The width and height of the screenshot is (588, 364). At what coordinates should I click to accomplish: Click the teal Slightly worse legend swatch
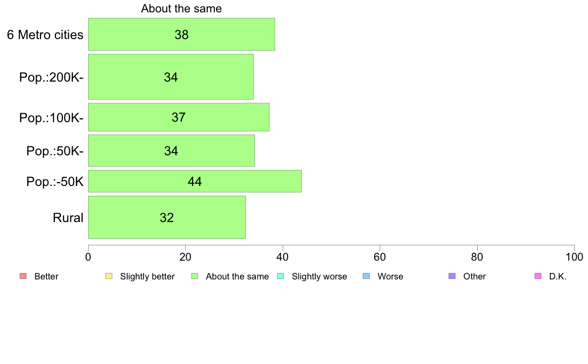[x=281, y=276]
